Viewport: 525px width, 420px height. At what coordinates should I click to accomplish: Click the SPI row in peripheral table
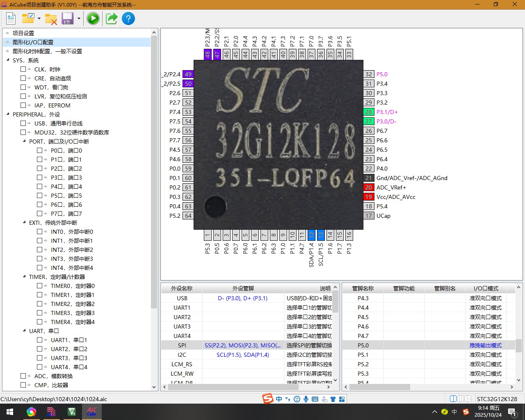(x=182, y=345)
